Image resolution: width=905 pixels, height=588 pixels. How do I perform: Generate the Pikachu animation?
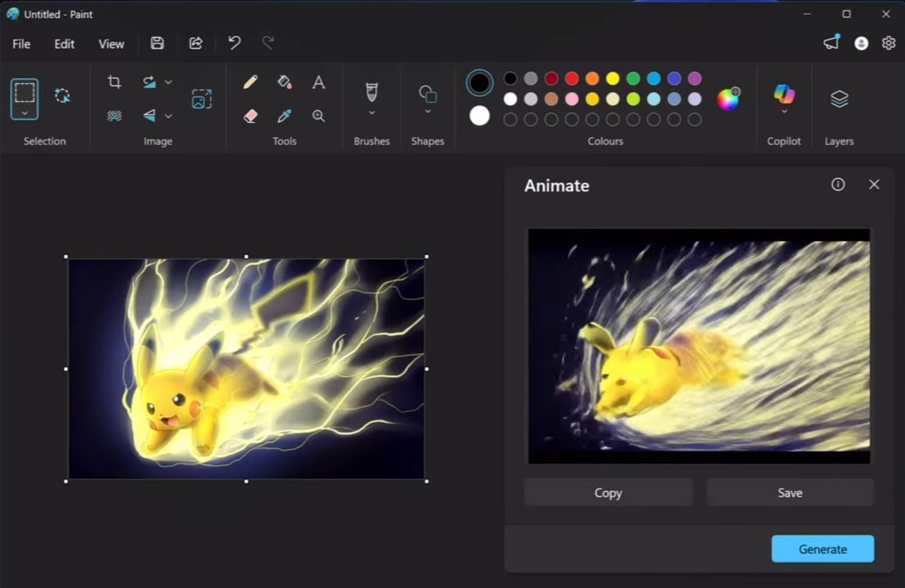click(x=822, y=549)
